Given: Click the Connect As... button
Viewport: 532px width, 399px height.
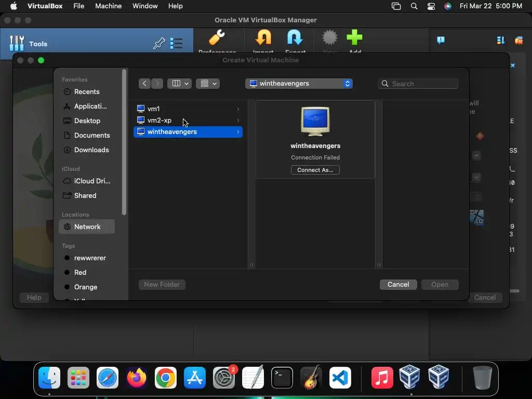Looking at the screenshot, I should point(315,170).
